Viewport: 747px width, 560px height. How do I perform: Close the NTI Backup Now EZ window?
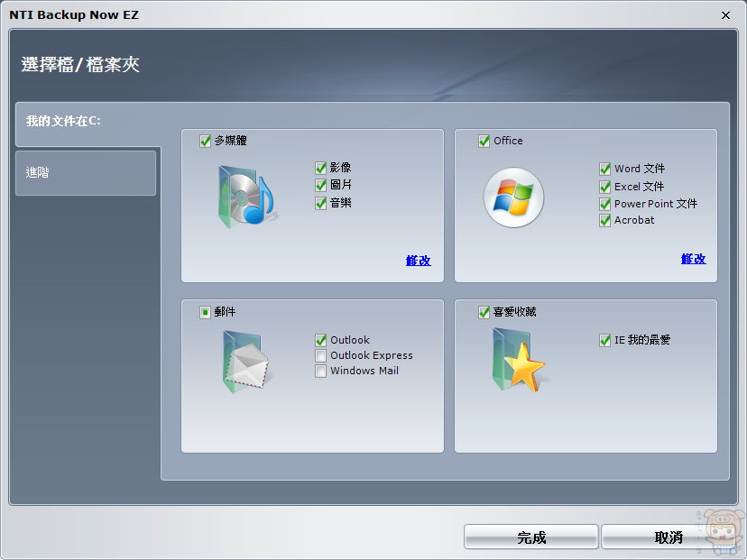pos(725,15)
